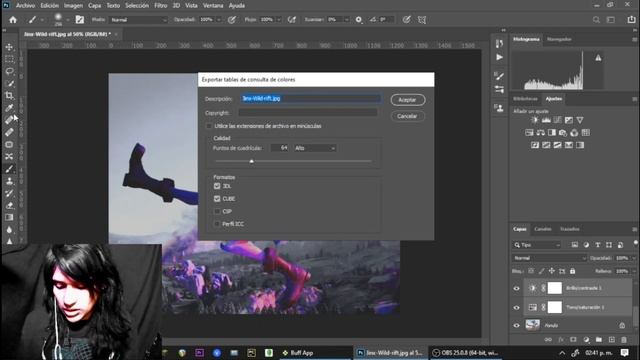Select the Clone Stamp tool
This screenshot has height=360, width=640.
click(9, 181)
